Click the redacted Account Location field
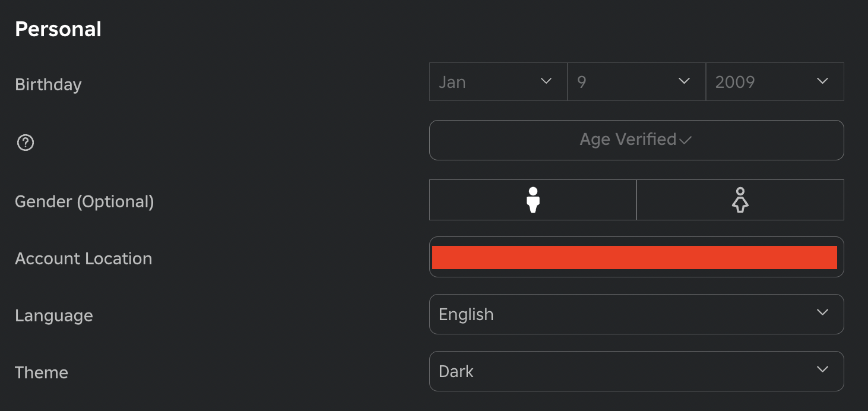This screenshot has height=411, width=868. click(x=635, y=257)
